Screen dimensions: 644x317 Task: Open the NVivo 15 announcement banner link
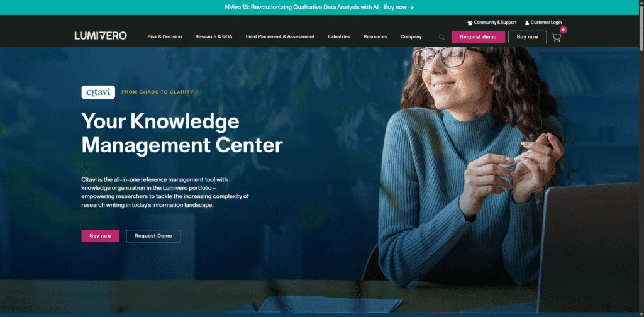click(x=319, y=8)
